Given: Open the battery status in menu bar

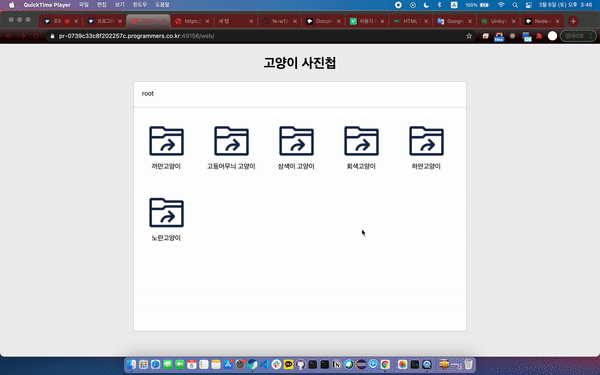Looking at the screenshot, I should click(x=478, y=5).
